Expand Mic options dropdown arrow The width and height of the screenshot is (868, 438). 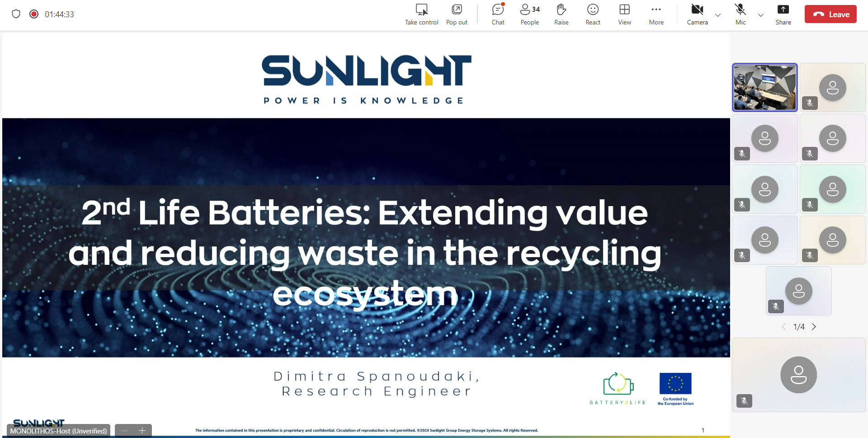click(x=761, y=15)
